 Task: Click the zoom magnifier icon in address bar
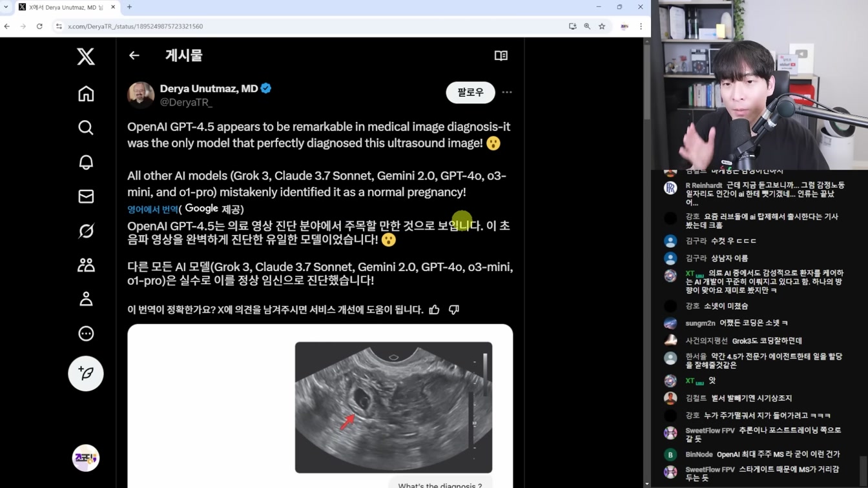587,26
